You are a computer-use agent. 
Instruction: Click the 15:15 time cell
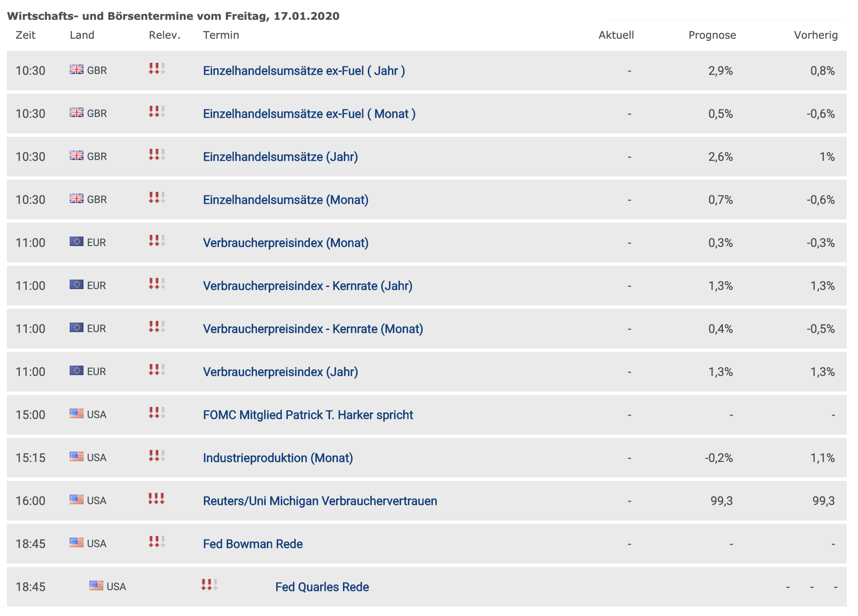(31, 458)
